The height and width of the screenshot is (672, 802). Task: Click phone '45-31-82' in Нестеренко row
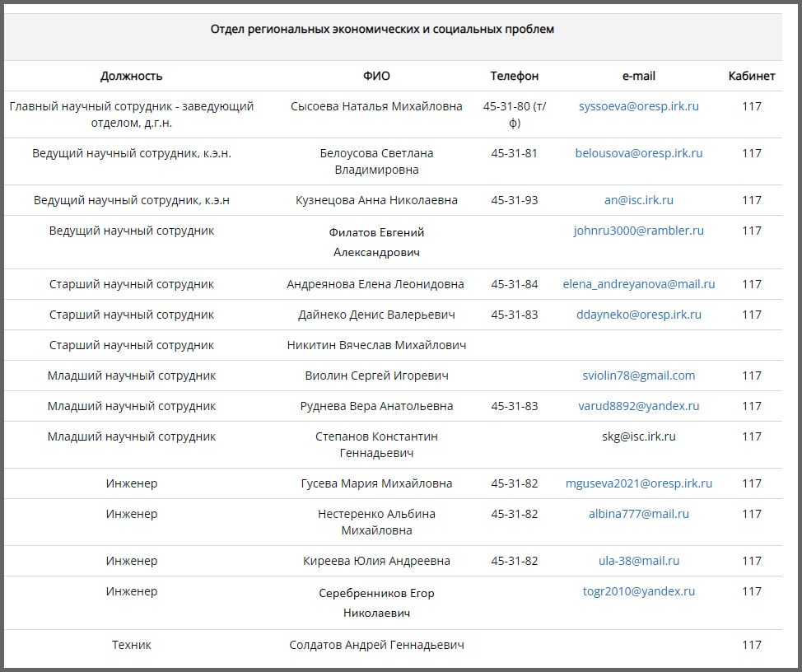pyautogui.click(x=514, y=514)
